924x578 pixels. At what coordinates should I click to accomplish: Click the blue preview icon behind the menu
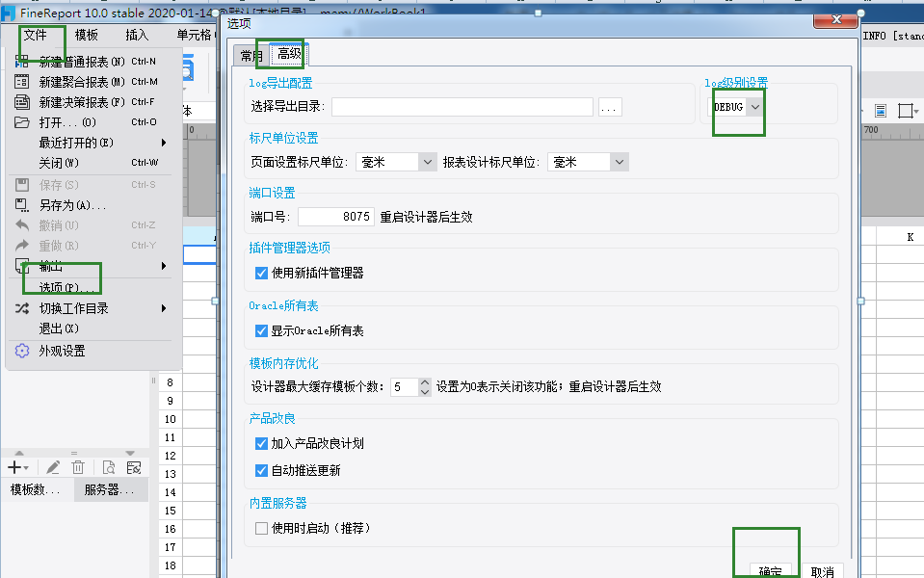[187, 67]
